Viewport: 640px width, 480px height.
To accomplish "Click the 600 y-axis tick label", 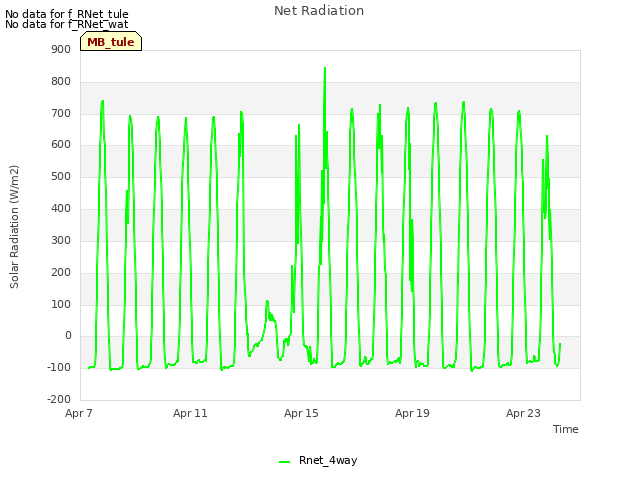I will 61,144.
